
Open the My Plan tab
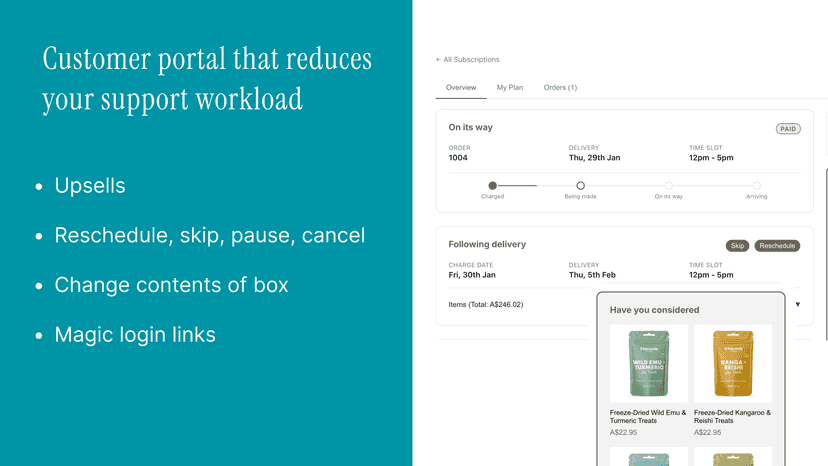510,88
